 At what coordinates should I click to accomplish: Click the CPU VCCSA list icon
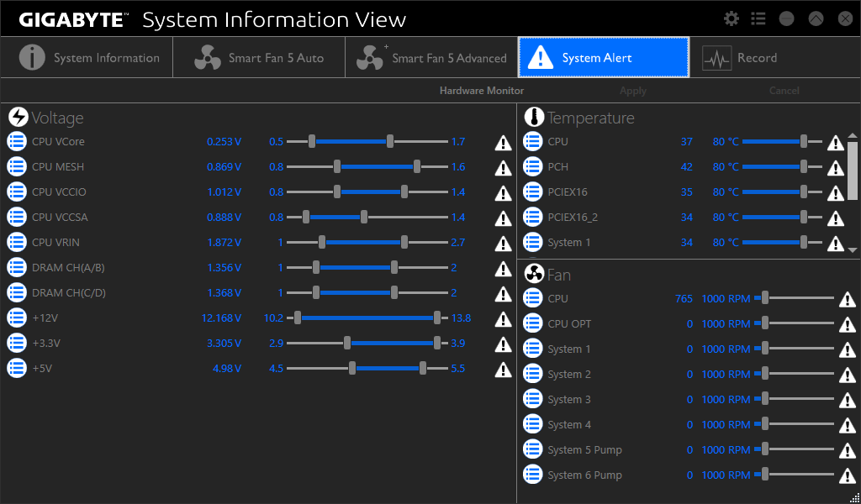coord(17,218)
